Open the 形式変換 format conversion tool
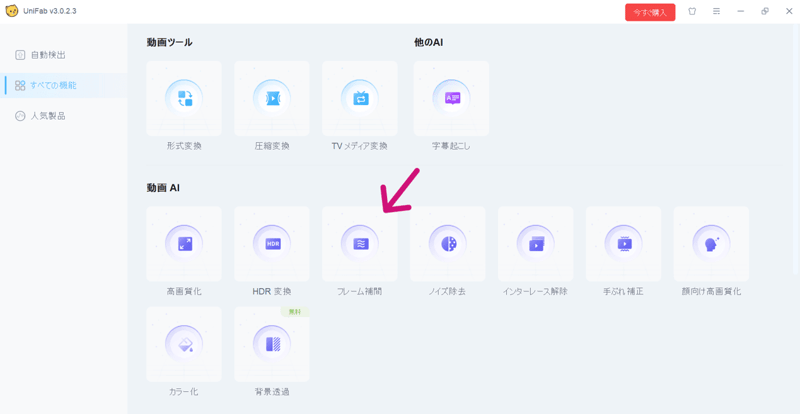This screenshot has height=414, width=800. 184,99
